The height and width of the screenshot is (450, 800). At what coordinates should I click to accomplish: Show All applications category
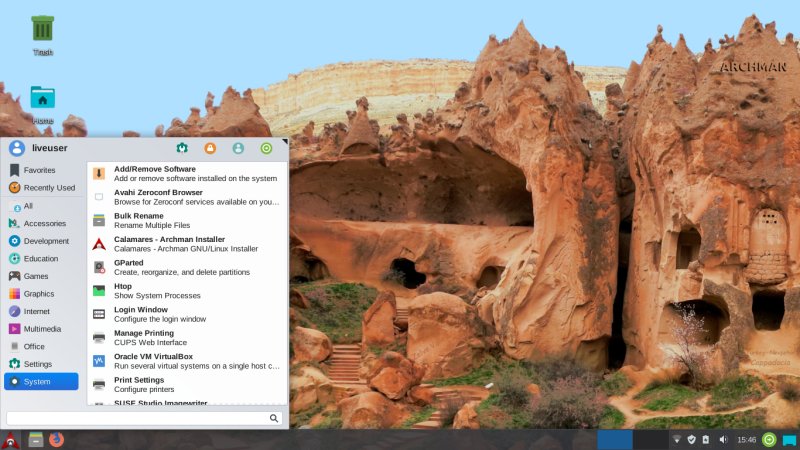tap(41, 206)
